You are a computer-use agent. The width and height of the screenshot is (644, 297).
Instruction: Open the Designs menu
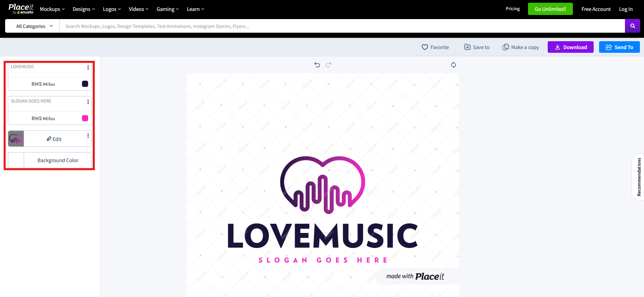click(84, 9)
